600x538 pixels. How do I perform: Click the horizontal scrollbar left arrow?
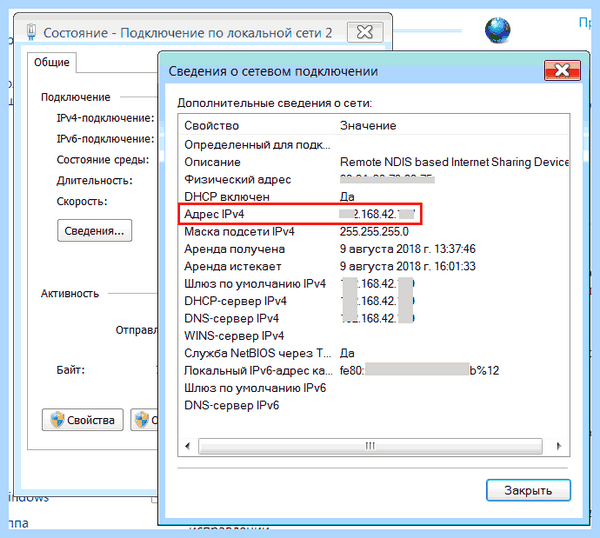coord(188,446)
